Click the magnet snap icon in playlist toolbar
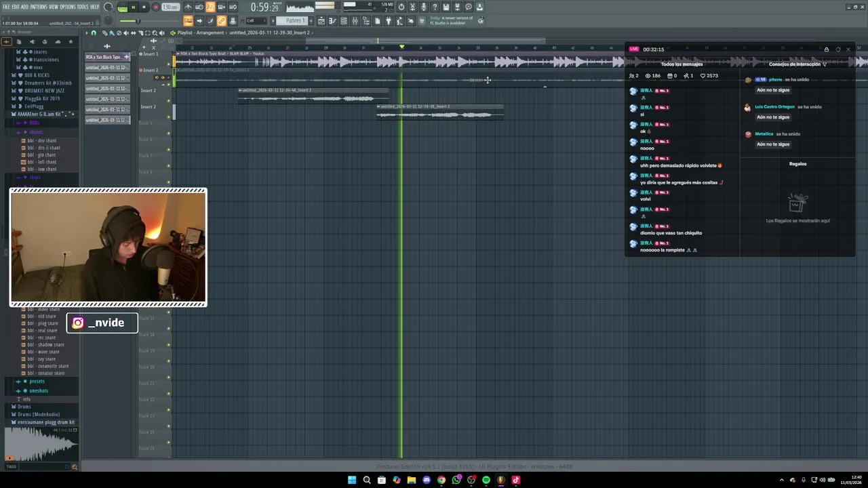The width and height of the screenshot is (868, 488). tap(94, 33)
